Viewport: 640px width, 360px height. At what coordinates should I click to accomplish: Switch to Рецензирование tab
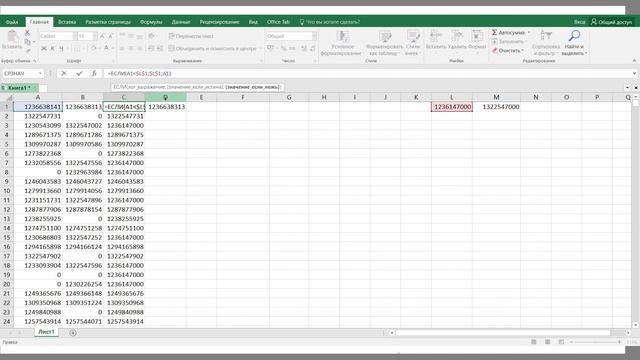tap(219, 22)
